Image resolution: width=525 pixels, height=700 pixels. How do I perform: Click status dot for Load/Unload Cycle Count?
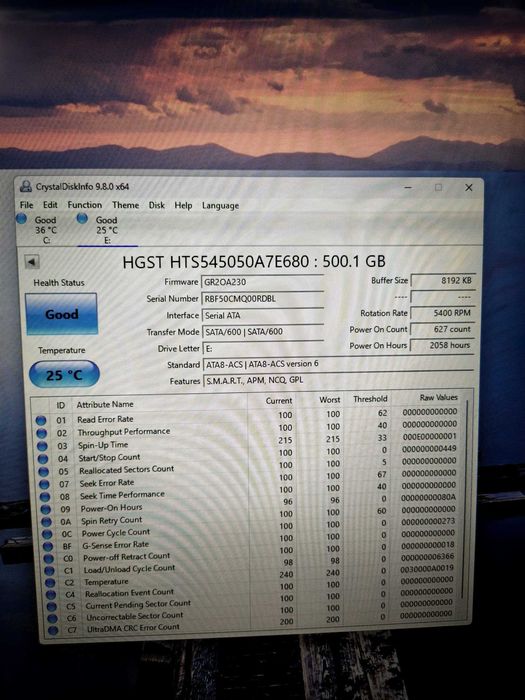pos(50,571)
